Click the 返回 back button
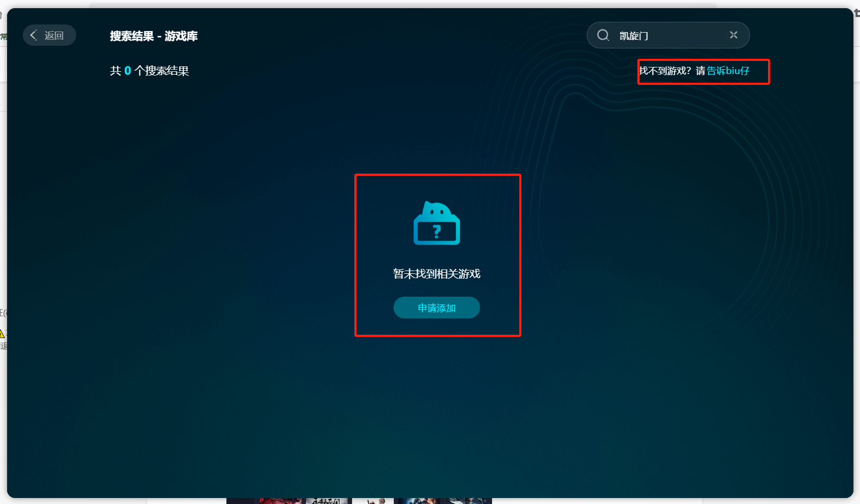The image size is (860, 504). (50, 35)
